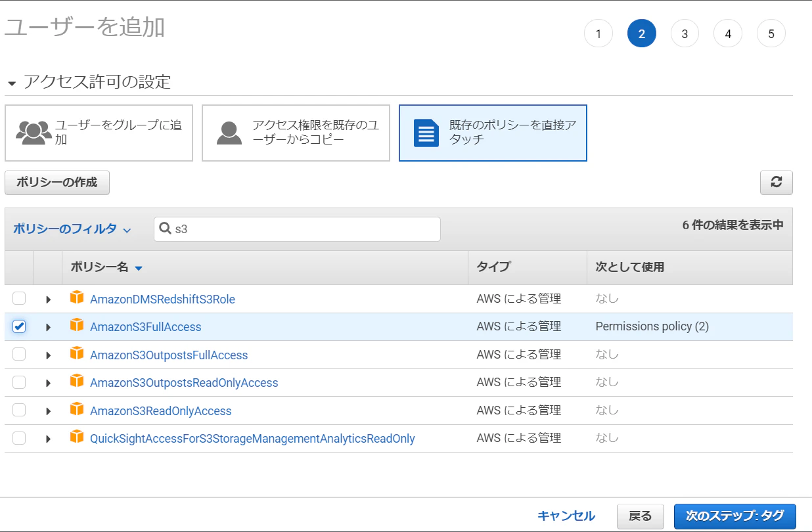Click AWS による管理 in the AmazonS3ReadOnlyAccess row

pos(519,410)
